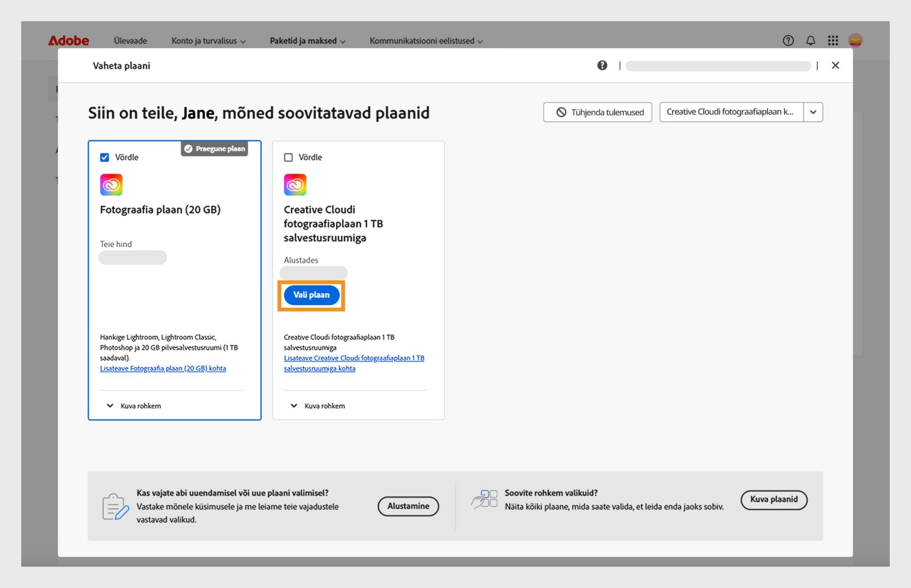Image resolution: width=911 pixels, height=588 pixels.
Task: Click the hand selecting tiles icon
Action: pos(484,499)
